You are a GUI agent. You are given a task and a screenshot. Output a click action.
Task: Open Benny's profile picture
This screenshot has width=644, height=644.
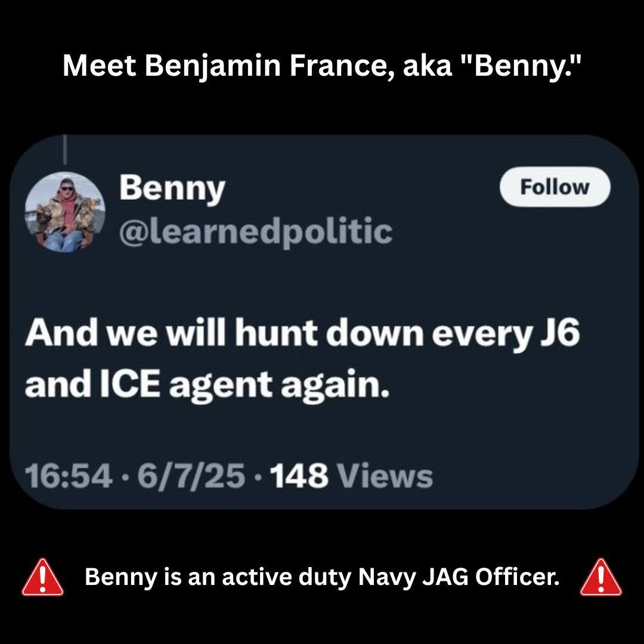pyautogui.click(x=65, y=212)
